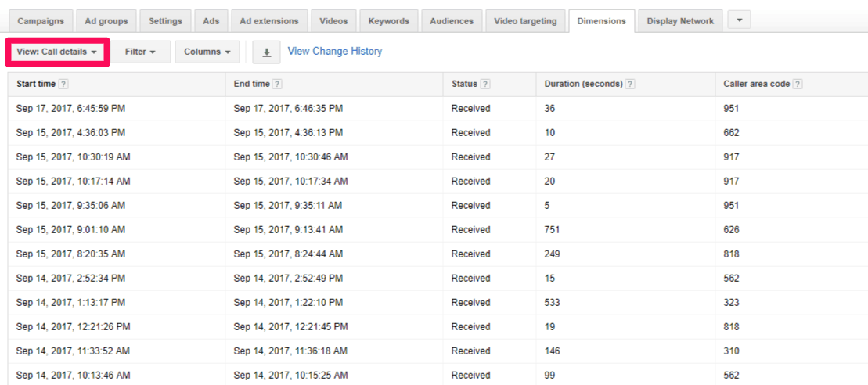Click help icon beside Duration (seconds)
868x385 pixels.
(630, 85)
